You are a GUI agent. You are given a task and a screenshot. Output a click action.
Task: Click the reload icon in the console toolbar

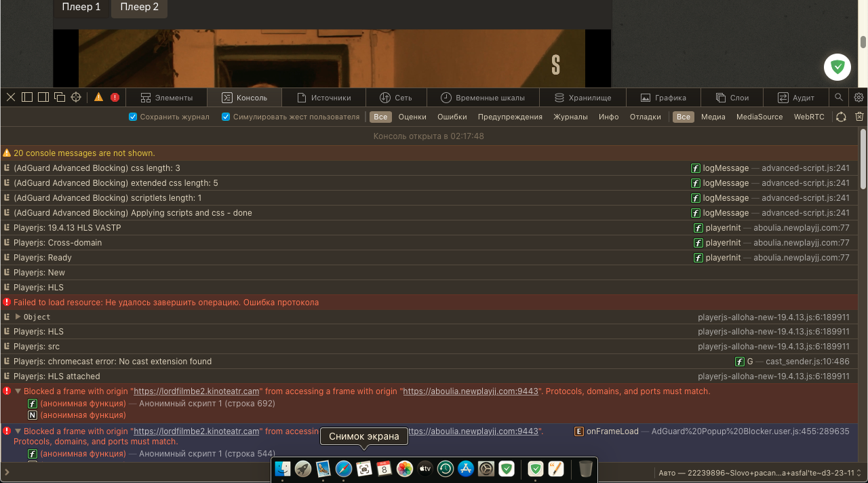(x=841, y=117)
